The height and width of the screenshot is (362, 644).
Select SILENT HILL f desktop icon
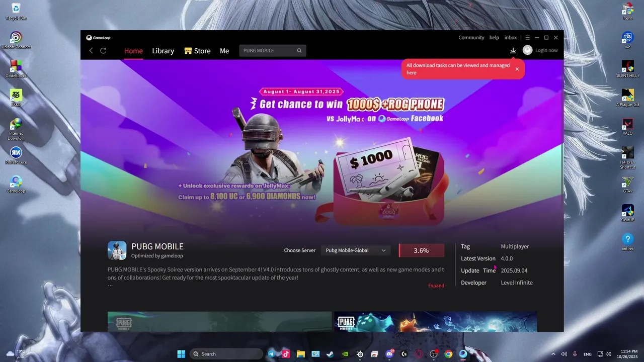coord(627,69)
